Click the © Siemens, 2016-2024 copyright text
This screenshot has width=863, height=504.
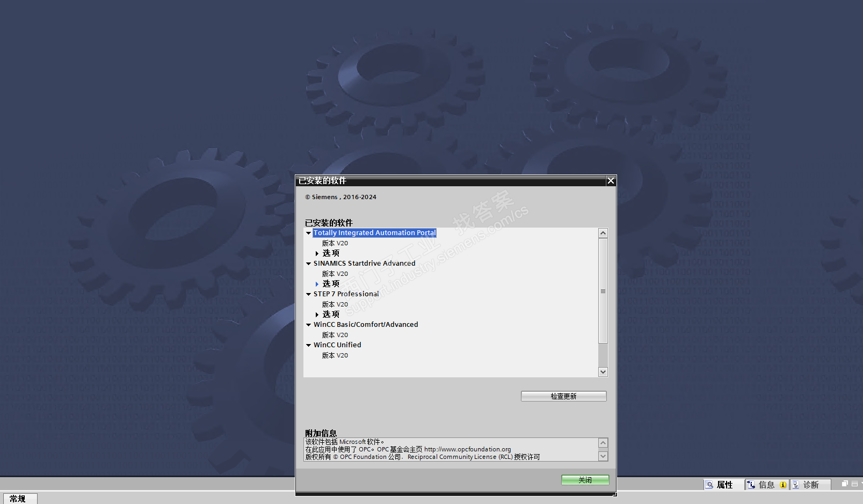click(340, 197)
